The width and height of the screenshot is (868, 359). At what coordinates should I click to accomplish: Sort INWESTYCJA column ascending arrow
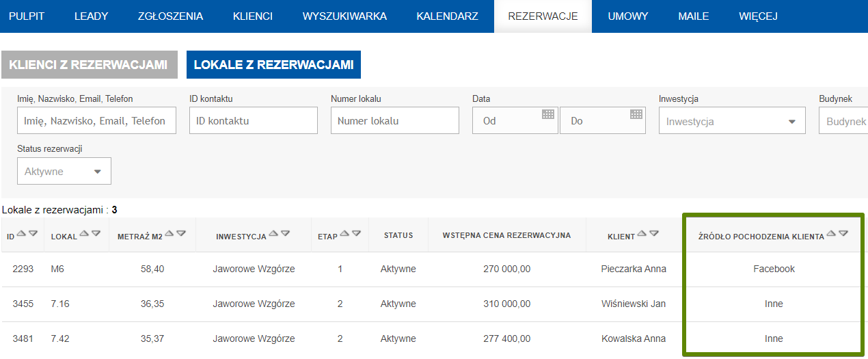click(x=273, y=234)
